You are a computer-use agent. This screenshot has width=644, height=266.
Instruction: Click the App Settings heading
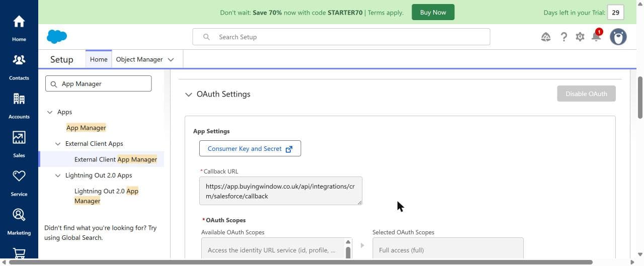(x=211, y=131)
